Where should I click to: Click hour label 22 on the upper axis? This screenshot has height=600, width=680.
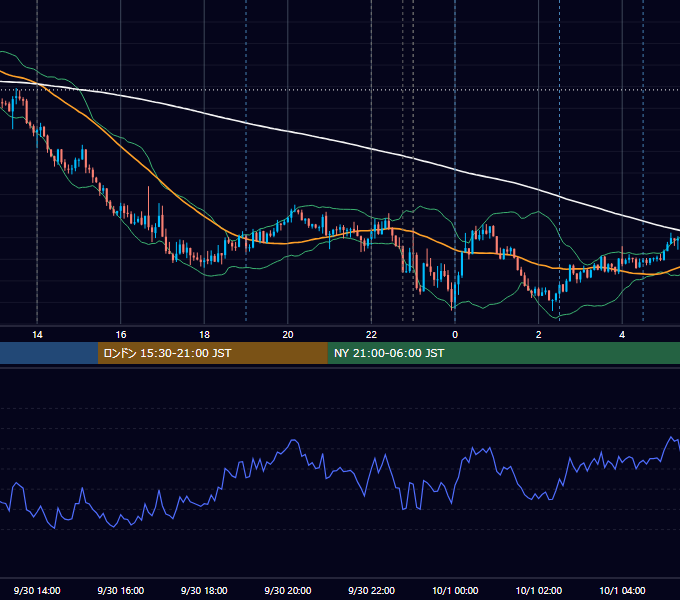click(371, 335)
